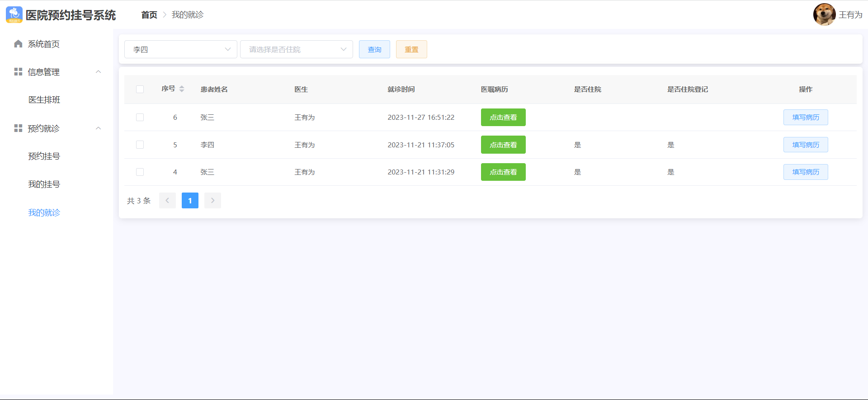868x400 pixels.
Task: Click patient name 李四 in the table
Action: [208, 145]
